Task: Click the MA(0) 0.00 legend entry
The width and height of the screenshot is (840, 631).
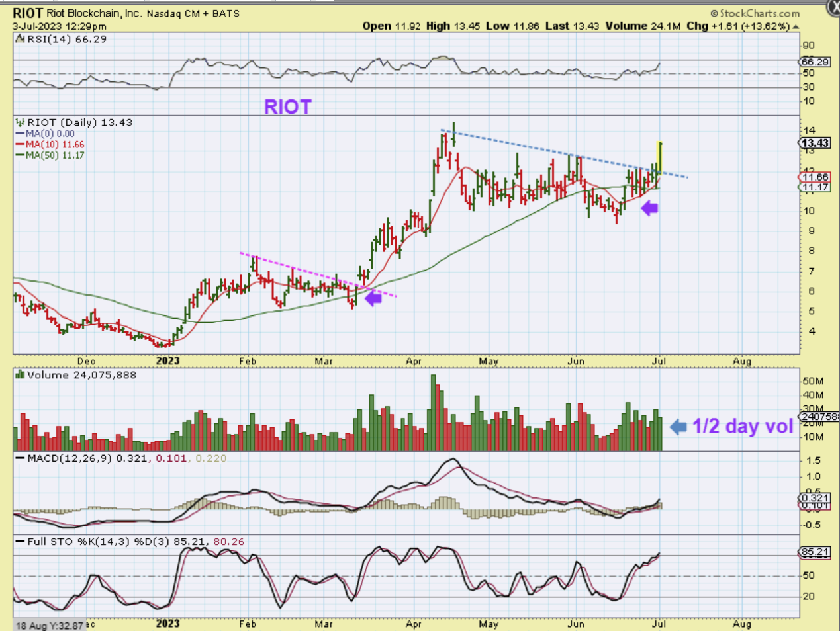Action: click(46, 134)
